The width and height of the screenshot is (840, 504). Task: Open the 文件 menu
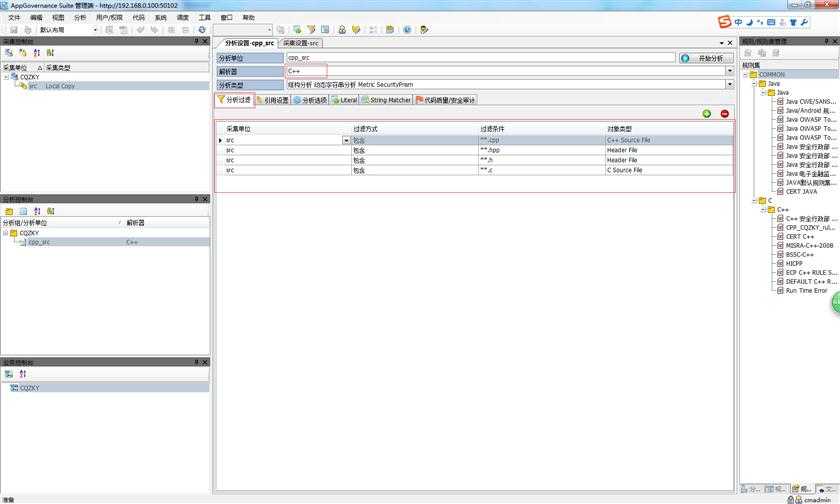tap(14, 18)
